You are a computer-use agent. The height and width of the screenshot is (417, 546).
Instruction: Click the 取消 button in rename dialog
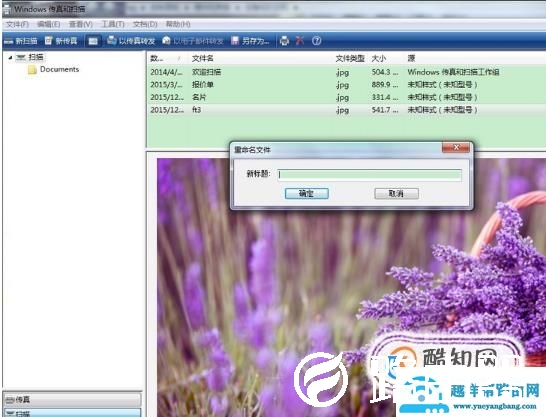click(396, 194)
